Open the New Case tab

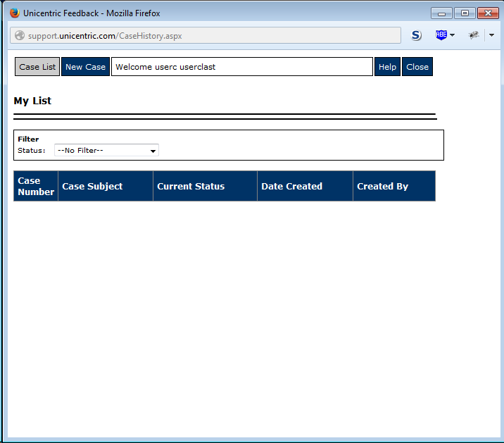[85, 67]
